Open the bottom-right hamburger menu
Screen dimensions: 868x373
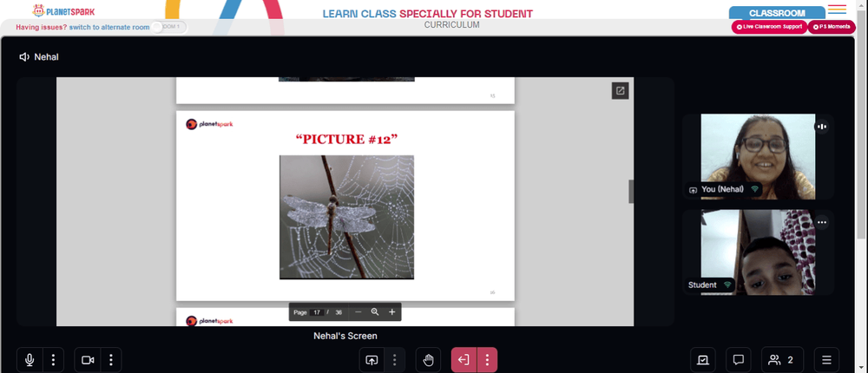(x=826, y=360)
